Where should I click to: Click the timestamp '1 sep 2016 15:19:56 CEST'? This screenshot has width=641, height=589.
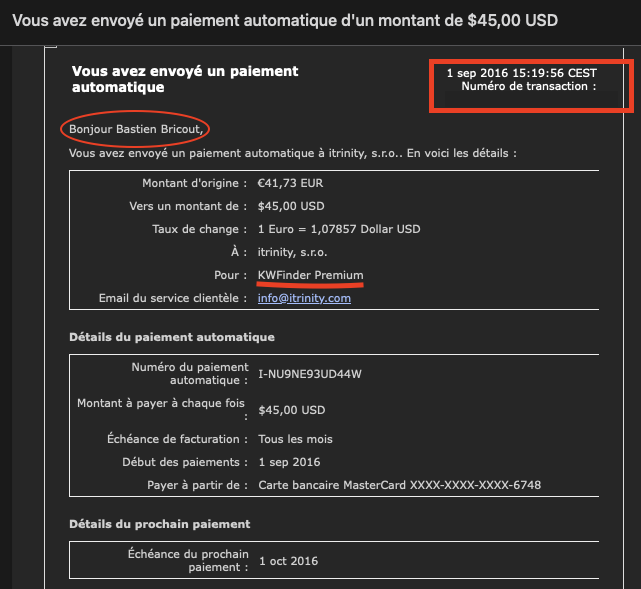[x=522, y=73]
